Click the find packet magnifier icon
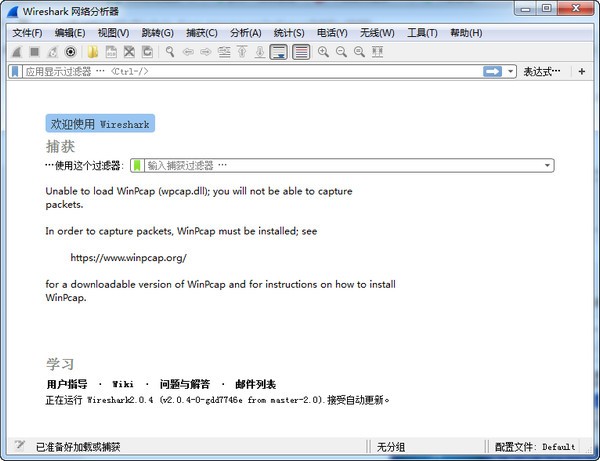600x461 pixels. pyautogui.click(x=170, y=51)
